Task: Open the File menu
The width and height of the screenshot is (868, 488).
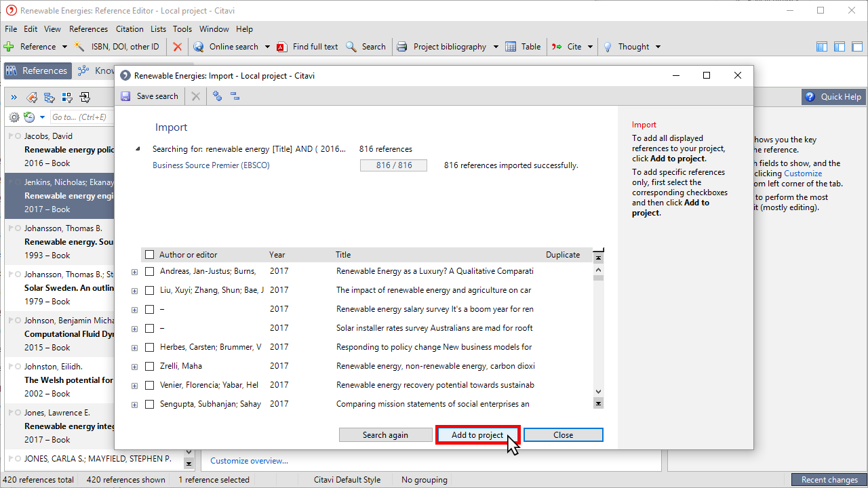Action: click(x=11, y=29)
